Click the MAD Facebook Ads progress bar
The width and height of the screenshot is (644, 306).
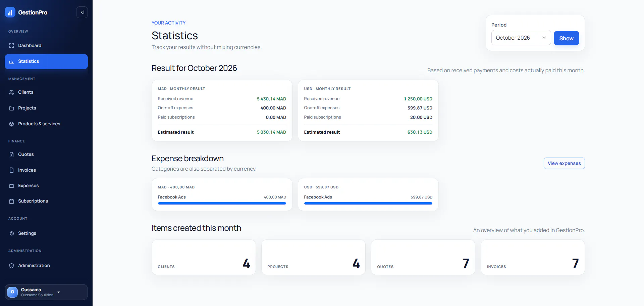click(222, 203)
